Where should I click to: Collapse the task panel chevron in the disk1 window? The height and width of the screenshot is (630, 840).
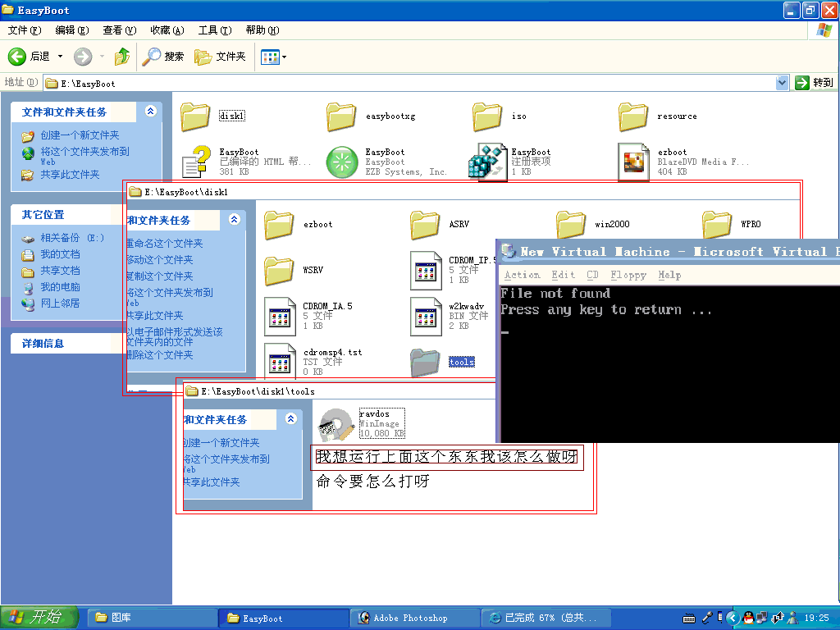coord(234,219)
